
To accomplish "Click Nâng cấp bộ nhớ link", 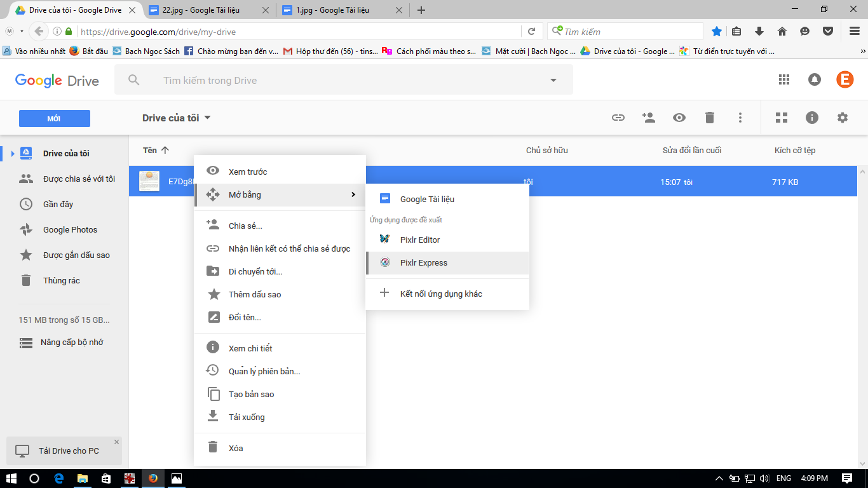I will tap(71, 342).
